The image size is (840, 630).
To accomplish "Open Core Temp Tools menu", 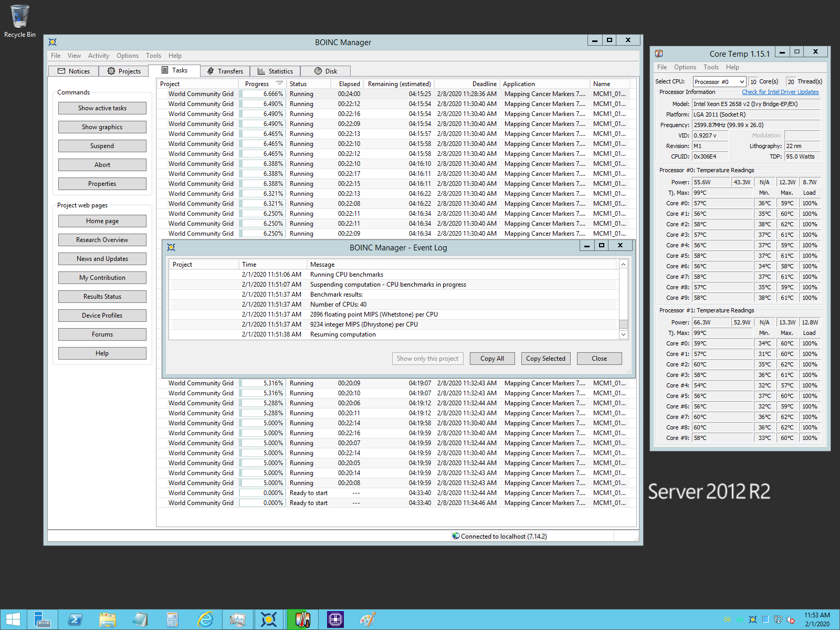I will [x=711, y=67].
